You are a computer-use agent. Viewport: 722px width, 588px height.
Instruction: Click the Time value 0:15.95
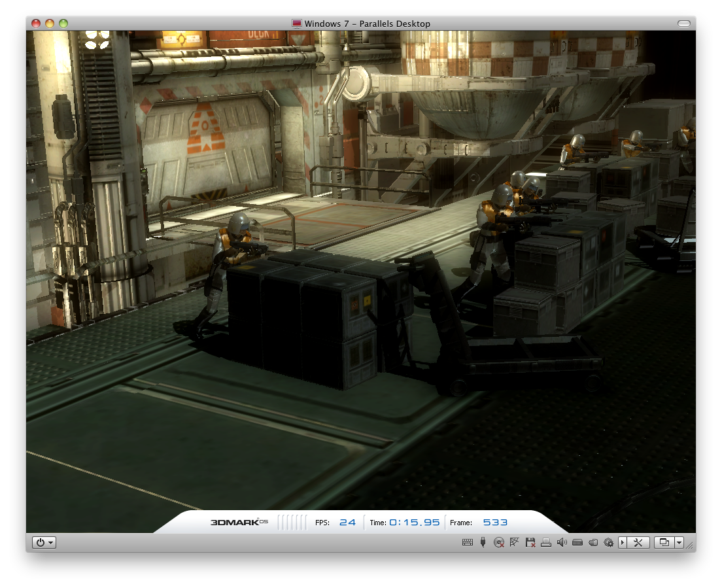pyautogui.click(x=415, y=522)
